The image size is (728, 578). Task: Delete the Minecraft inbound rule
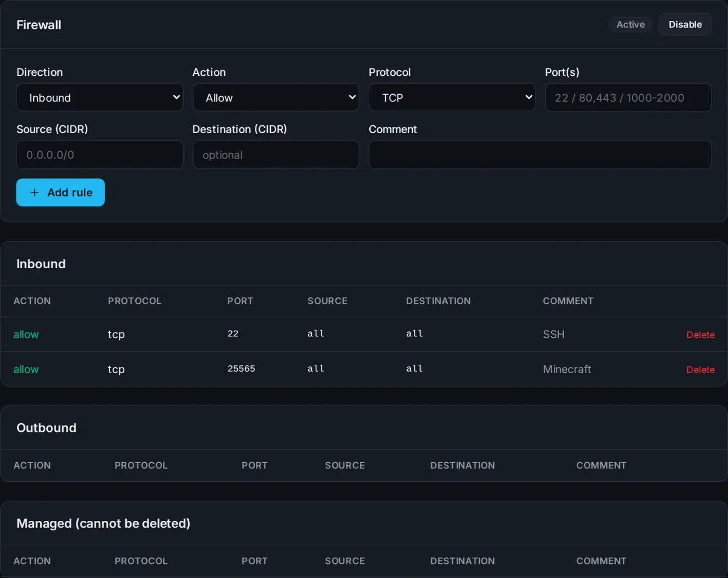(x=700, y=370)
